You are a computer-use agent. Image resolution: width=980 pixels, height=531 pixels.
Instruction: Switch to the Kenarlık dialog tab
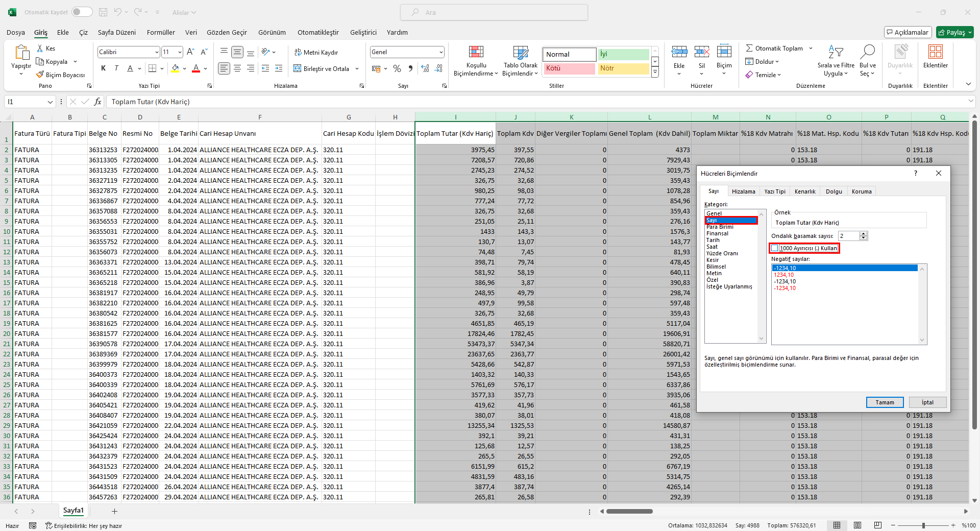pos(805,191)
